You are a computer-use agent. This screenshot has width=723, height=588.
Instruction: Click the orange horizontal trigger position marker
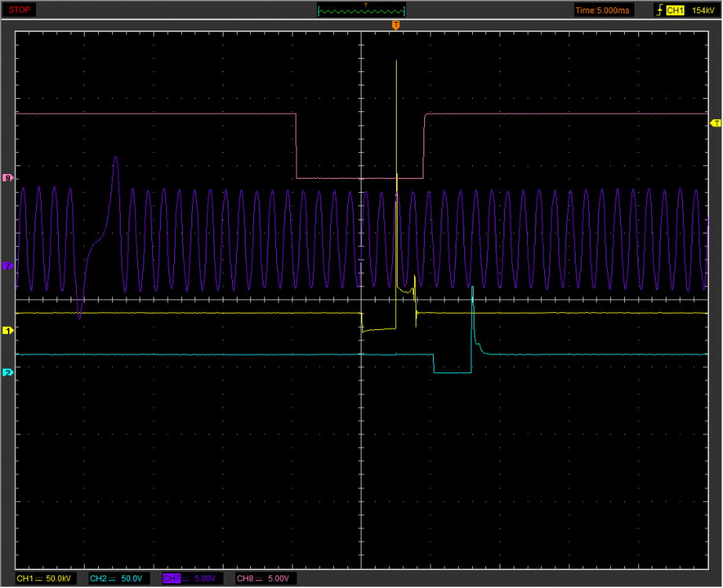tap(395, 25)
